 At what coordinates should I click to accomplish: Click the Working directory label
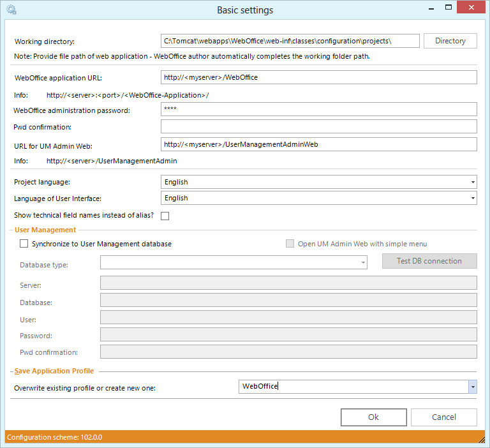(x=45, y=41)
